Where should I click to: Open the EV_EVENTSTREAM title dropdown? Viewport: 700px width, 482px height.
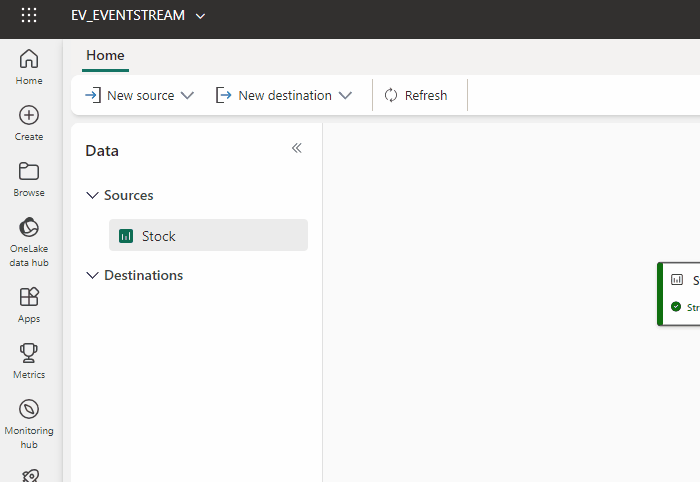[200, 16]
